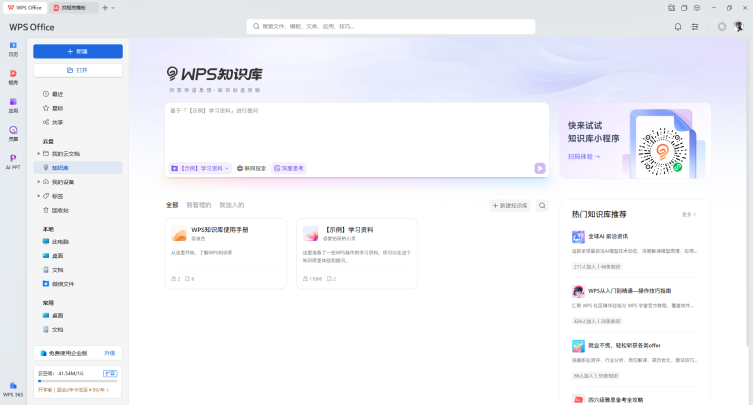Switch to the 我加入的 tab

(231, 205)
